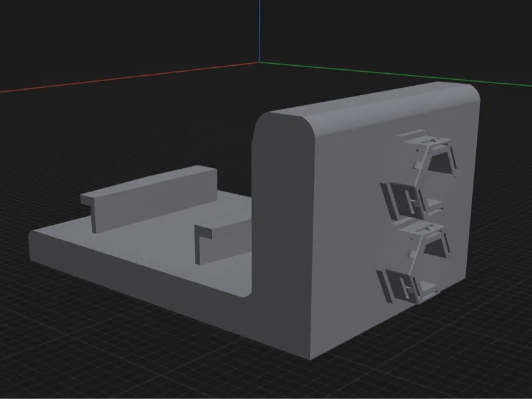Screen dimensions: 532x399
Task: Click the origin where the axes meet
Action: 259,62
